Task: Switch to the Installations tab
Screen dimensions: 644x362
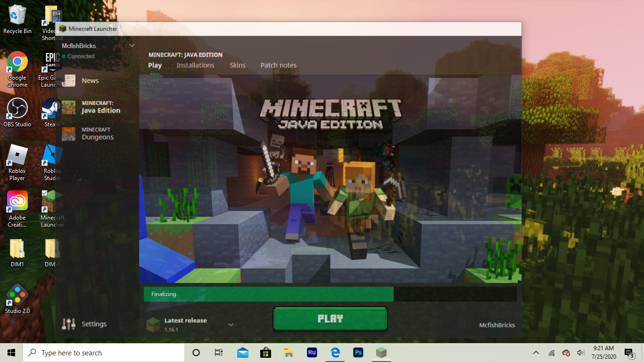Action: (x=195, y=65)
